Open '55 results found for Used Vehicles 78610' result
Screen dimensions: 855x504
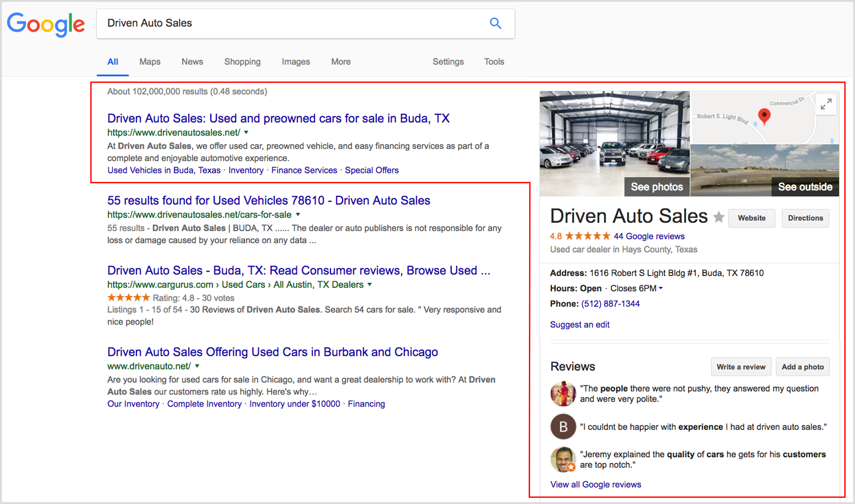[x=269, y=200]
